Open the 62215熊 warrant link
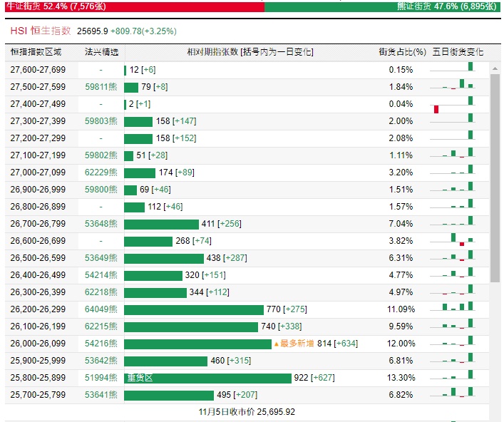 coord(101,326)
